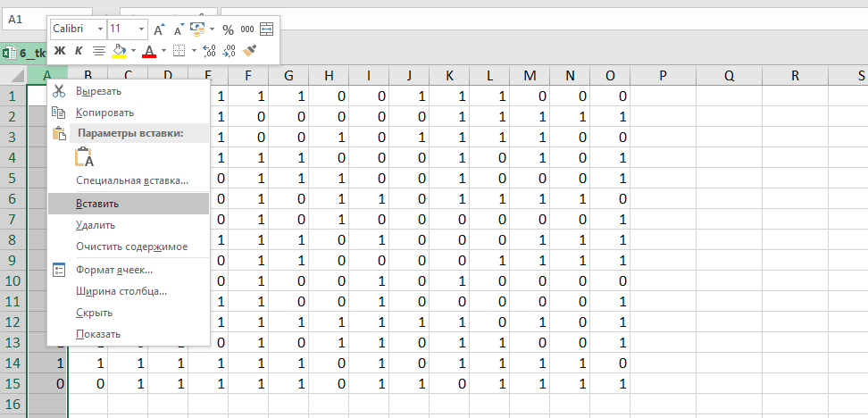Open the font size 11 dropdown
The width and height of the screenshot is (868, 418).
pos(139,29)
